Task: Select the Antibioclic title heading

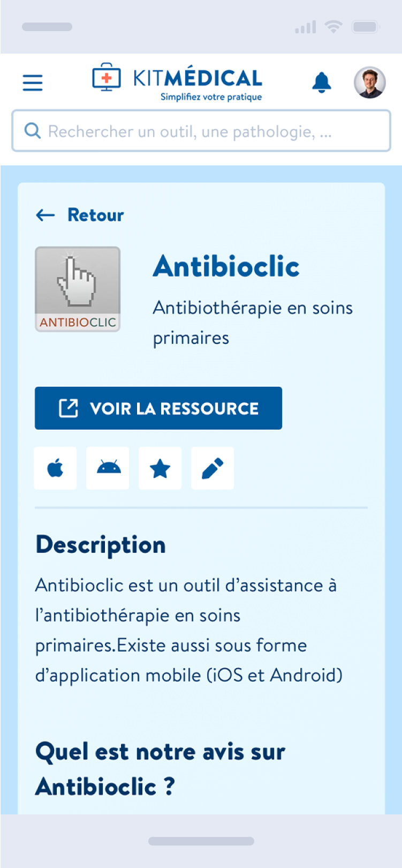Action: coord(226,266)
